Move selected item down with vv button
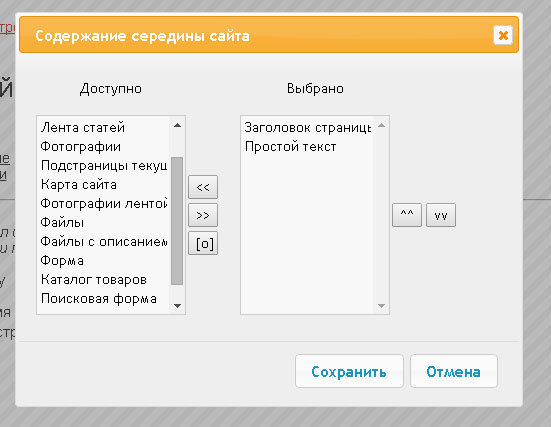Image resolution: width=551 pixels, height=427 pixels. [x=441, y=215]
